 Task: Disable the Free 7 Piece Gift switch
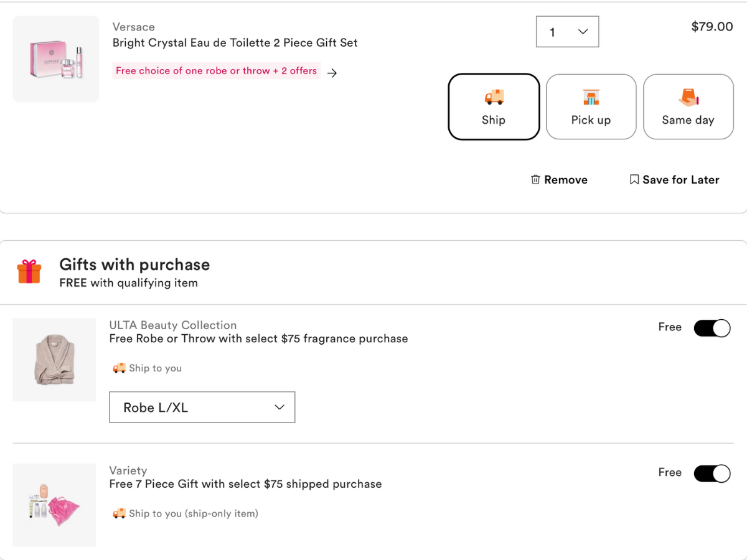click(x=712, y=474)
